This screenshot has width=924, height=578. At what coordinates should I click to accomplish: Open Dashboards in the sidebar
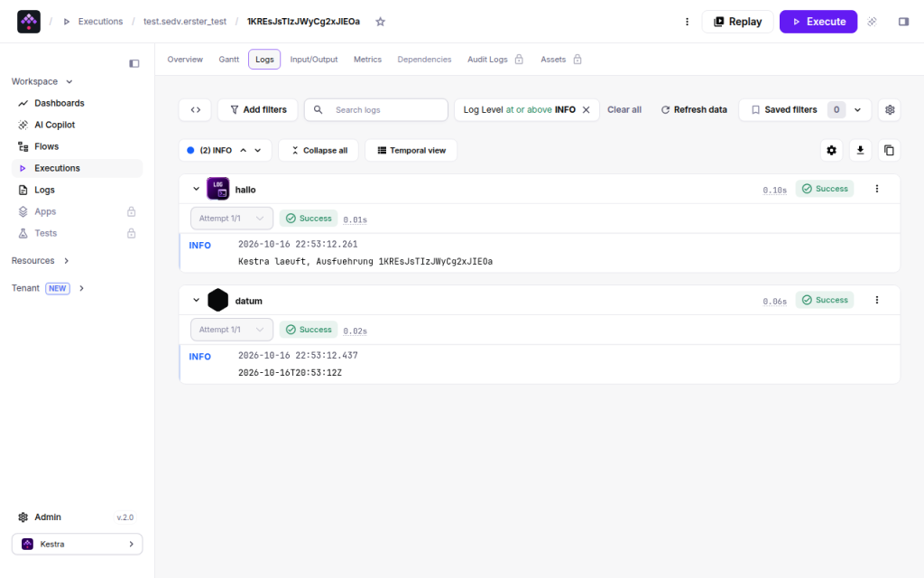78,103
